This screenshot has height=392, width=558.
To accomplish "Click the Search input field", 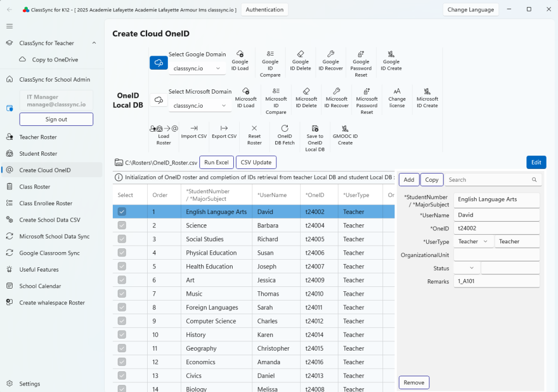I will [x=493, y=180].
